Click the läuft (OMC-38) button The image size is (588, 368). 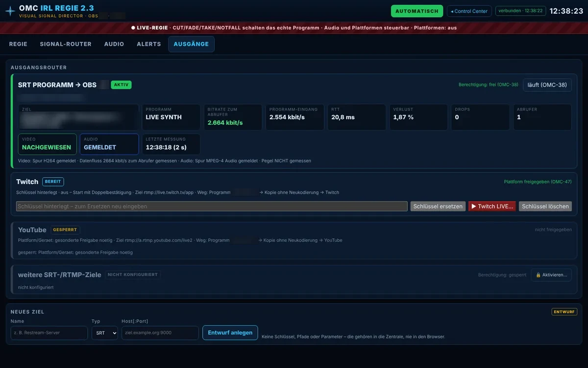pyautogui.click(x=547, y=85)
